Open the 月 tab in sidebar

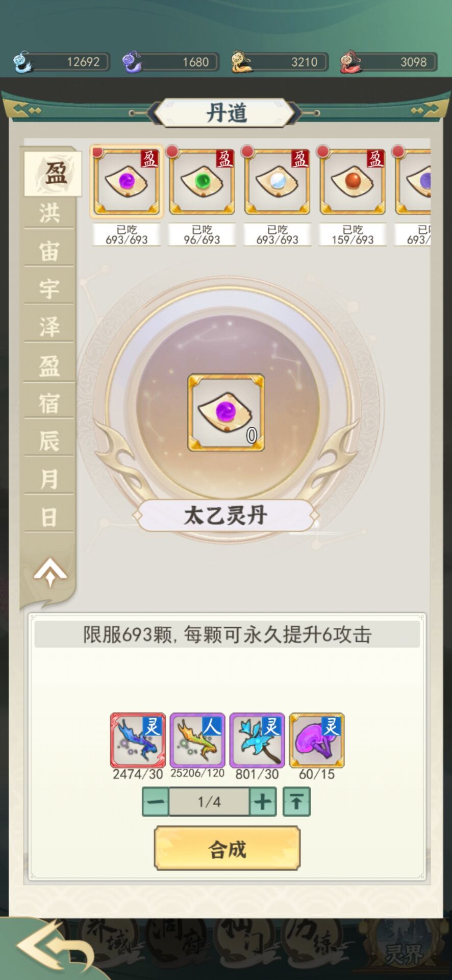tap(49, 479)
